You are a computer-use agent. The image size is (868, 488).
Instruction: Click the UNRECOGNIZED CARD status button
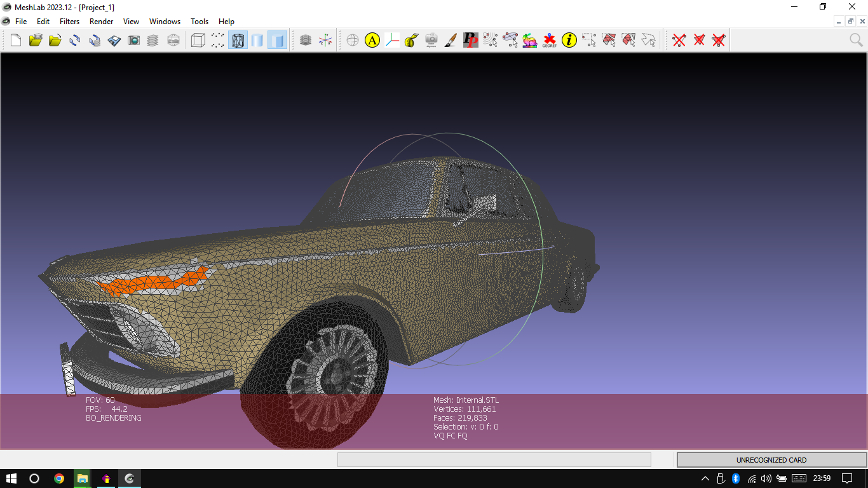pos(771,459)
